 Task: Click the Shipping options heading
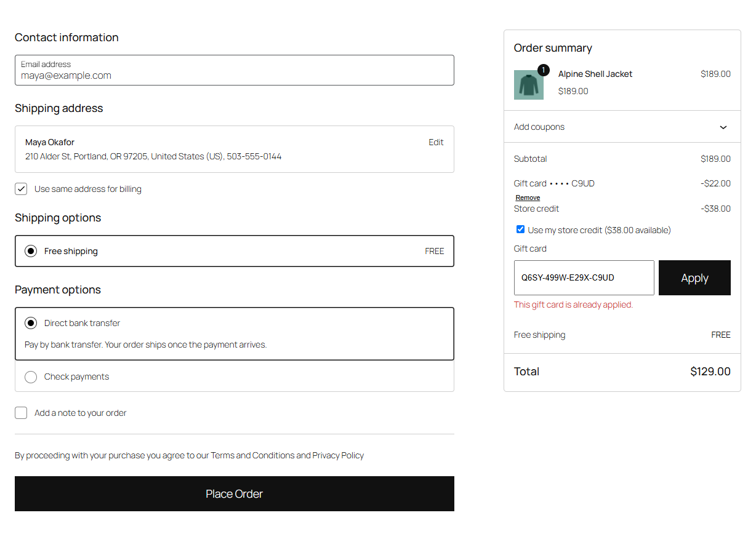click(x=58, y=218)
